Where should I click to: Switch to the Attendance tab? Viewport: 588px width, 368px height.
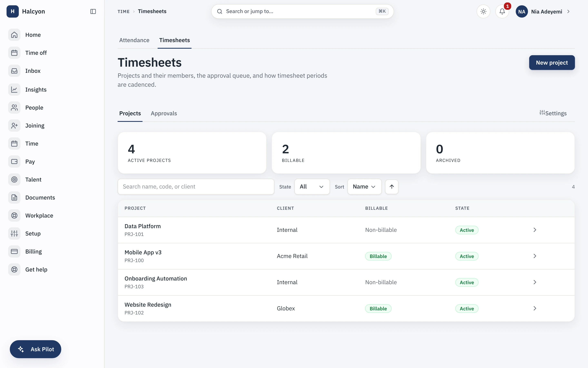pos(134,40)
